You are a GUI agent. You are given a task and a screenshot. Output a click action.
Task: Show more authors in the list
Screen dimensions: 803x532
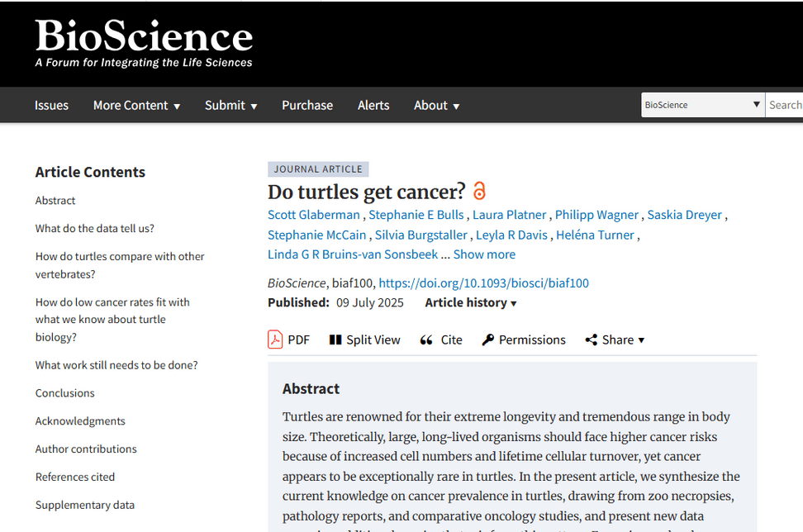[x=484, y=254]
